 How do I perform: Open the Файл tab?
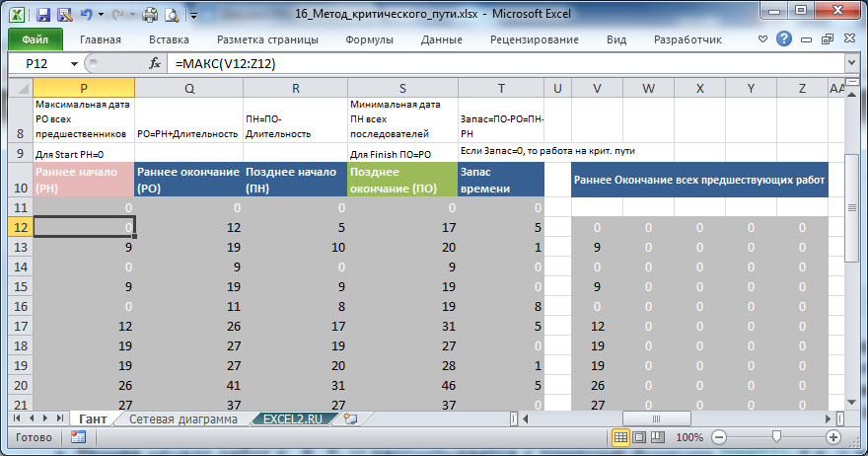tap(35, 39)
